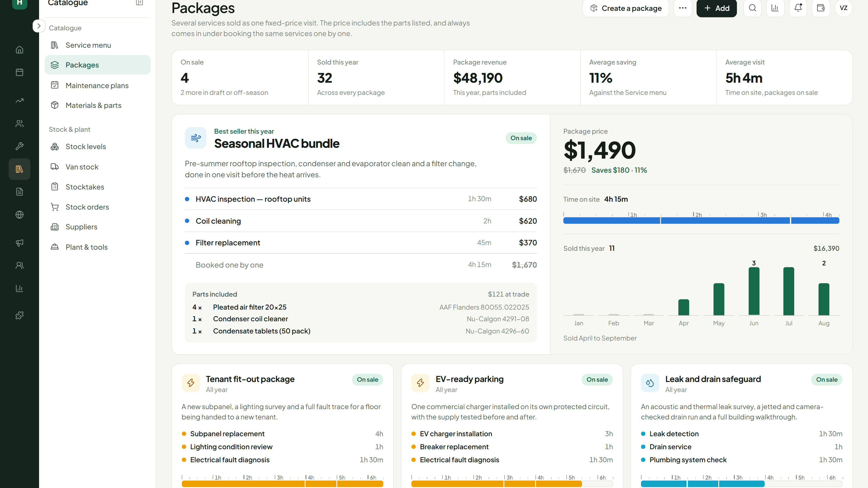Open Maintenance plans
This screenshot has width=868, height=488.
tap(97, 86)
